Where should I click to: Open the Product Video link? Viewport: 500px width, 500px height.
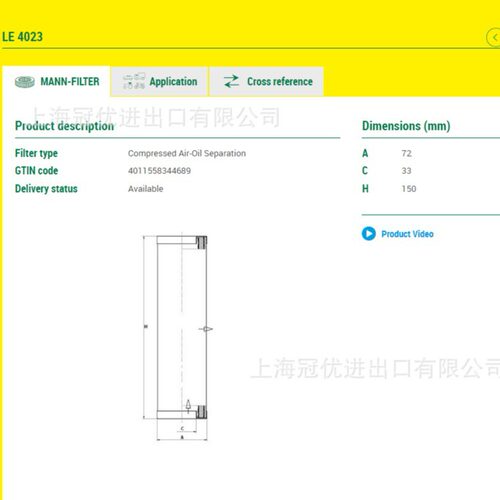pos(407,234)
